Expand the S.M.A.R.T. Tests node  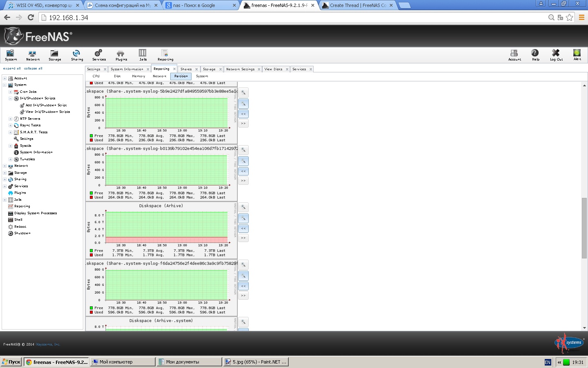[x=10, y=132]
